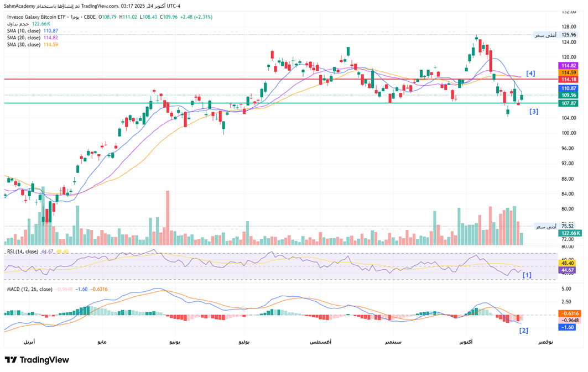Click the TradingView logo at bottom left
The width and height of the screenshot is (588, 372).
[37, 360]
